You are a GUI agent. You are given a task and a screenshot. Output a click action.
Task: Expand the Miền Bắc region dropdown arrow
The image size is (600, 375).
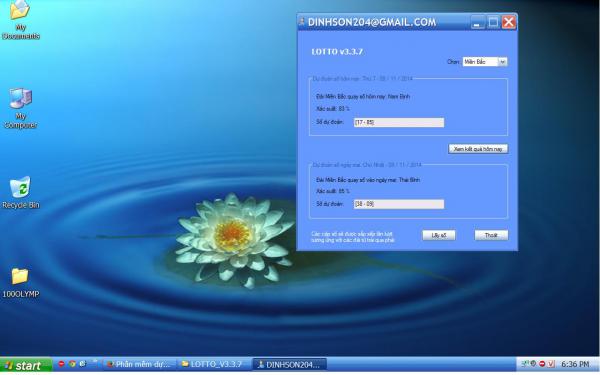pyautogui.click(x=503, y=62)
